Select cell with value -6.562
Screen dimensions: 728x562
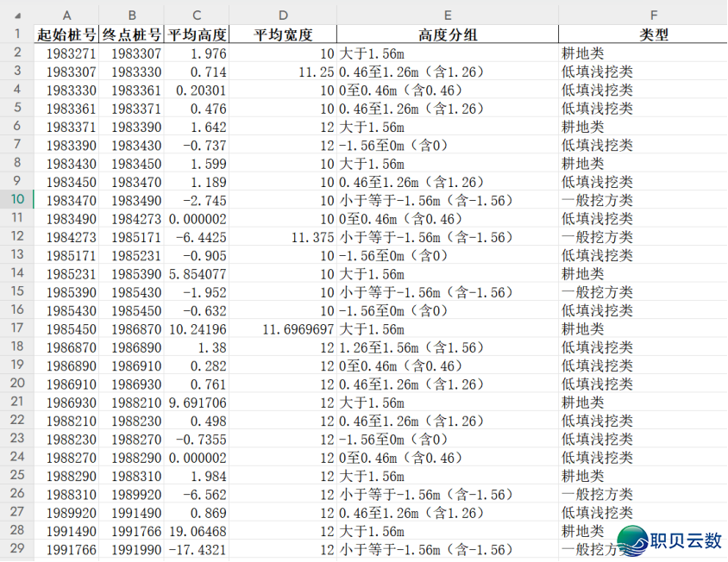pyautogui.click(x=197, y=494)
